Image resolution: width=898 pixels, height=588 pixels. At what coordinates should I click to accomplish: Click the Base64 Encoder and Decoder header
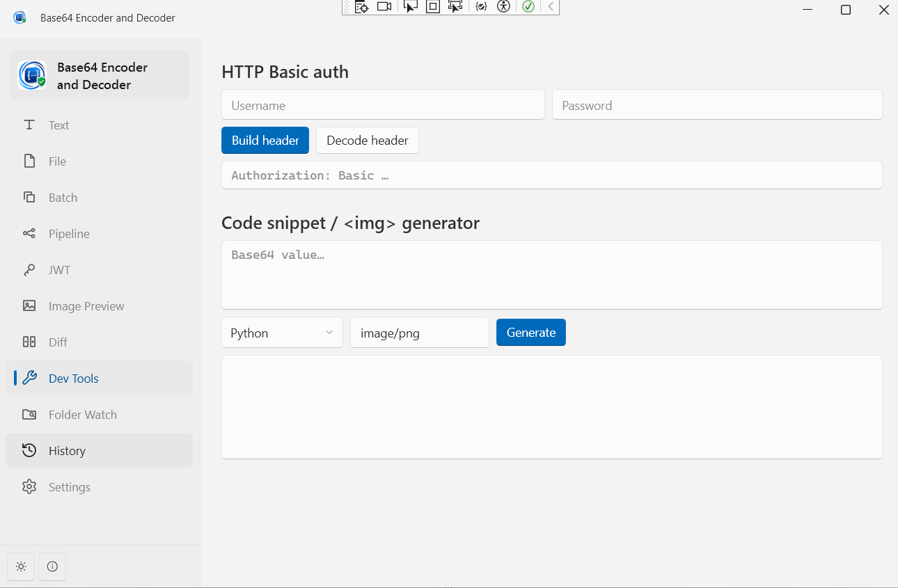point(99,75)
